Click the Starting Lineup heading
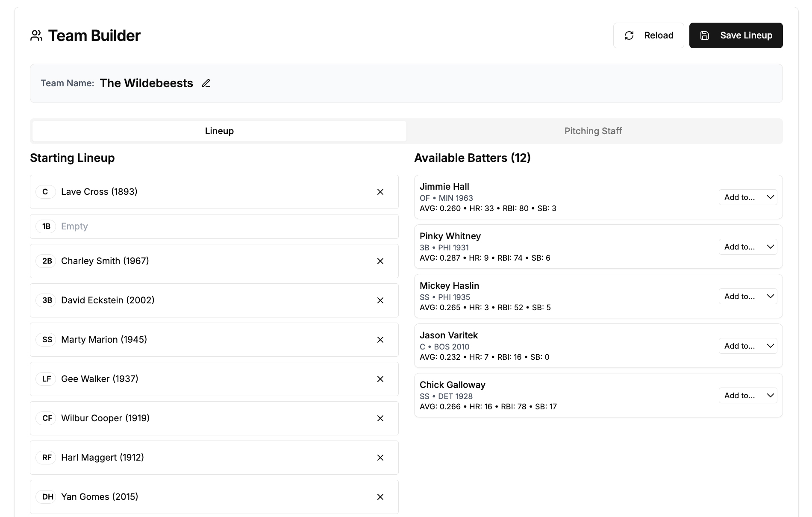The height and width of the screenshot is (517, 812). (72, 158)
